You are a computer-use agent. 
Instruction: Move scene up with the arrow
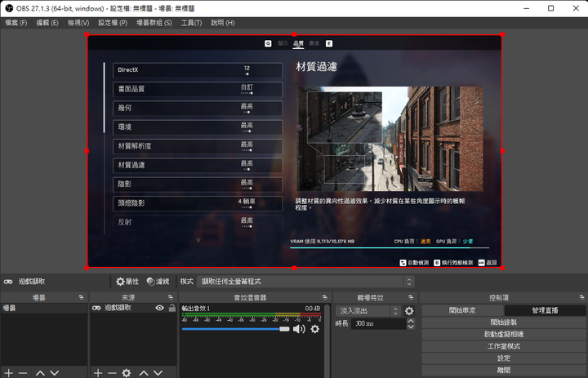(x=40, y=373)
